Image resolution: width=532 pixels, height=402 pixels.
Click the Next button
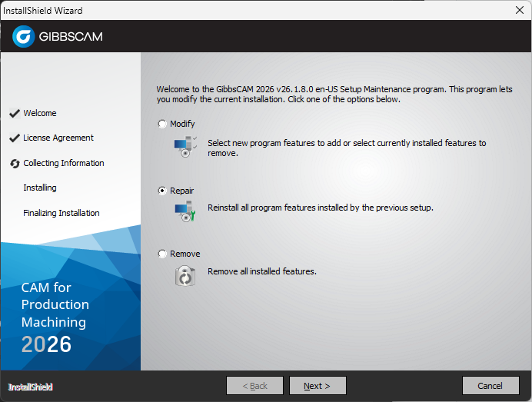coord(318,386)
